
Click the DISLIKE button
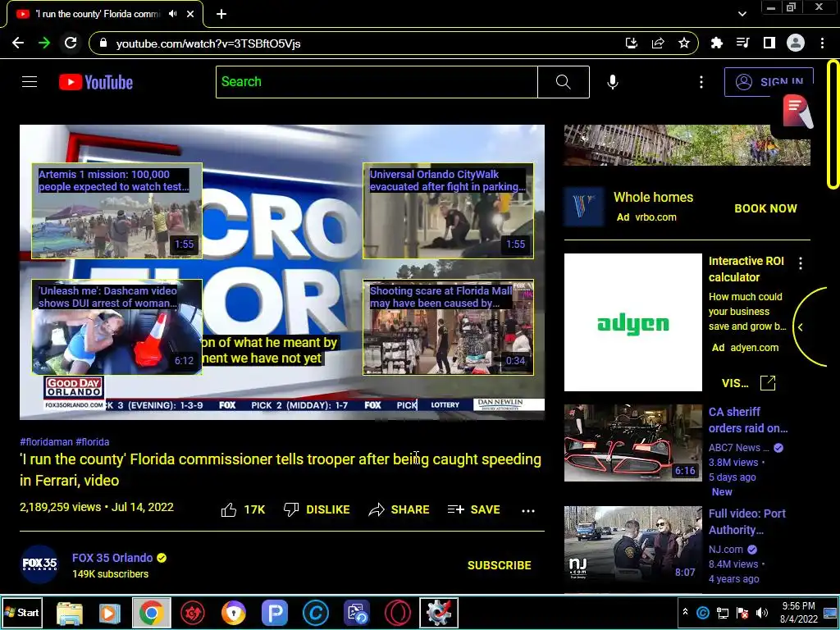(317, 510)
